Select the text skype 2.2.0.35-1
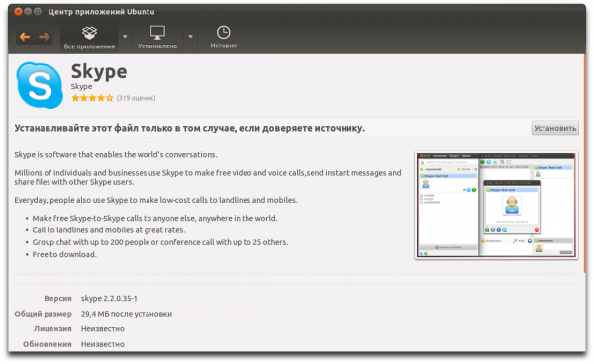The height and width of the screenshot is (364, 594). (109, 298)
